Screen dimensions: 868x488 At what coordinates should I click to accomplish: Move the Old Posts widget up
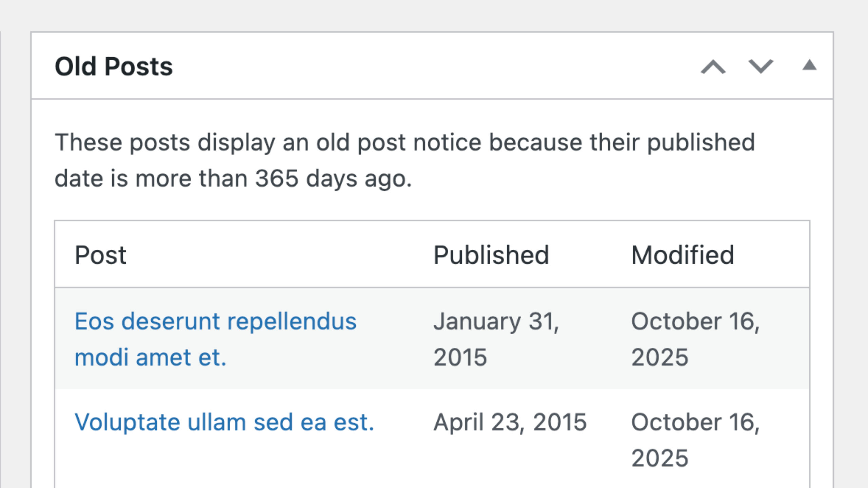(x=713, y=66)
